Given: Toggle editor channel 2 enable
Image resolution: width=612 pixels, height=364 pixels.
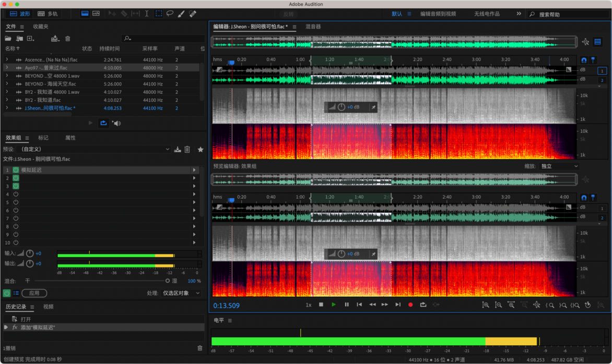Looking at the screenshot, I should [x=602, y=80].
